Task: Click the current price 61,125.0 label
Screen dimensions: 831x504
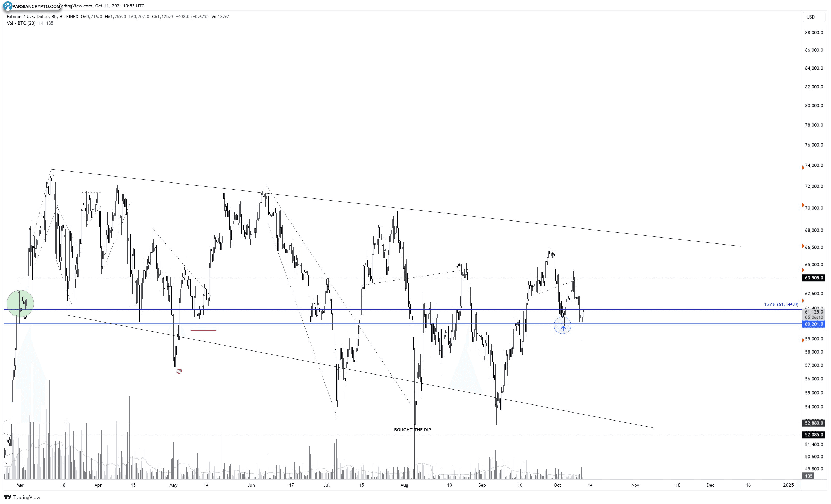Action: [814, 312]
